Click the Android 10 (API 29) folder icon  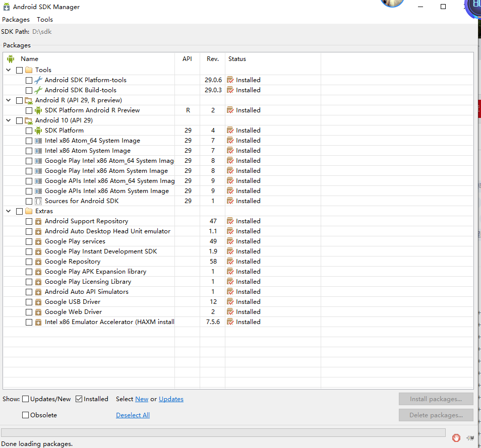[x=29, y=120]
